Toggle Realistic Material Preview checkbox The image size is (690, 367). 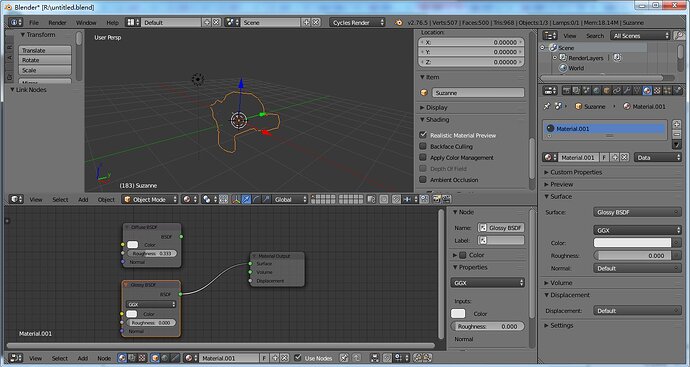pos(423,135)
